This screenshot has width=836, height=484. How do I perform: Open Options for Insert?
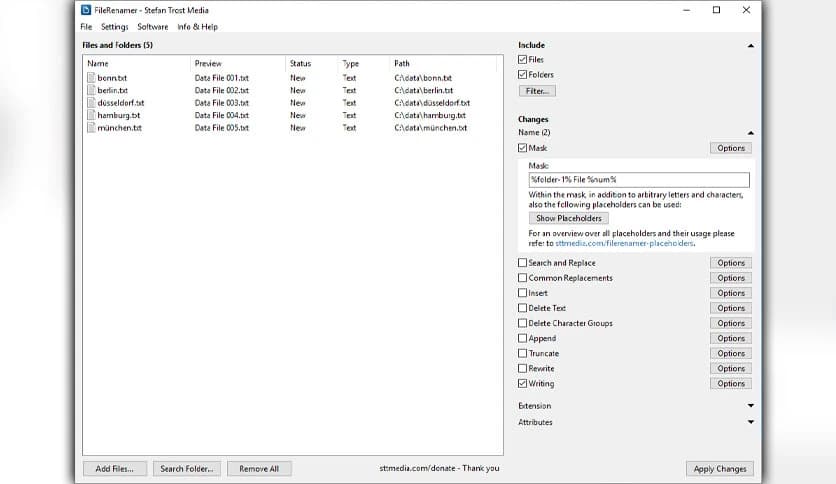[x=731, y=293]
